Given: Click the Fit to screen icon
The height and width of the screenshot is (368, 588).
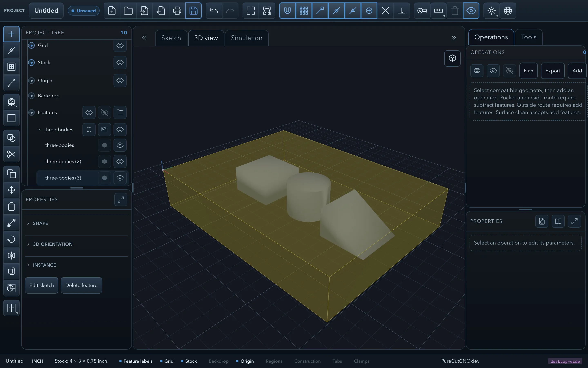Looking at the screenshot, I should click(251, 11).
